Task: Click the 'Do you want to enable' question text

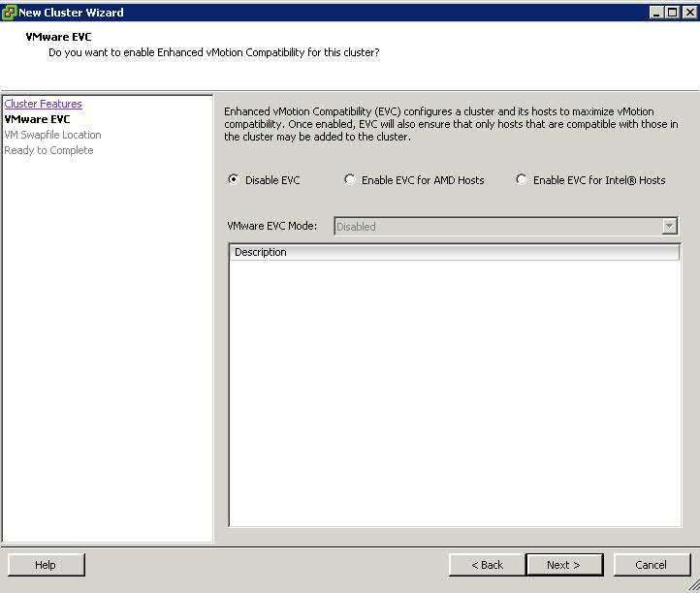Action: pos(214,52)
